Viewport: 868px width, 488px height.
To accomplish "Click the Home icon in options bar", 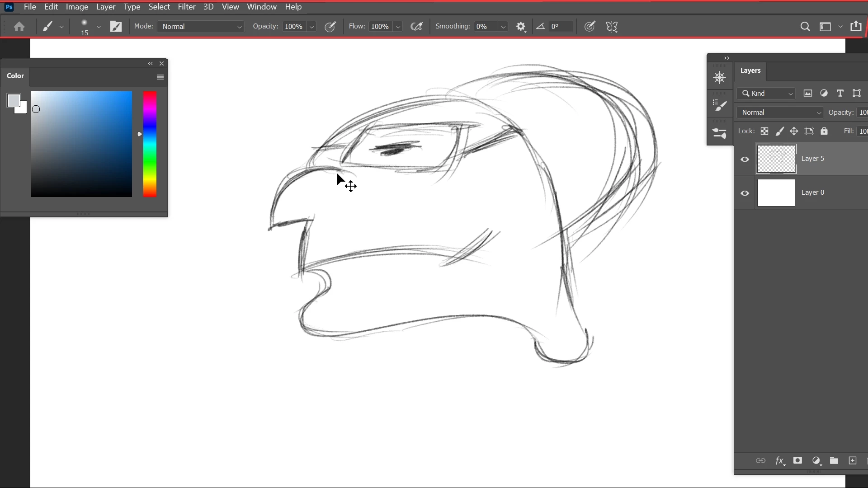I will [x=19, y=27].
